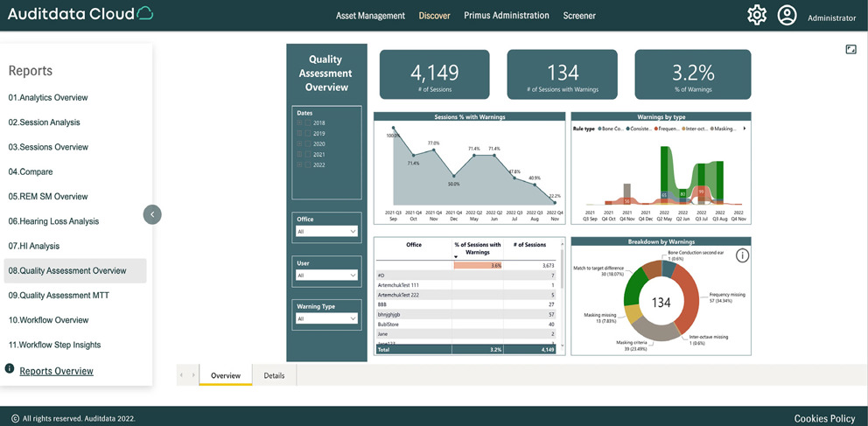Tick the 2019 date checkbox
This screenshot has width=868, height=426.
click(308, 133)
